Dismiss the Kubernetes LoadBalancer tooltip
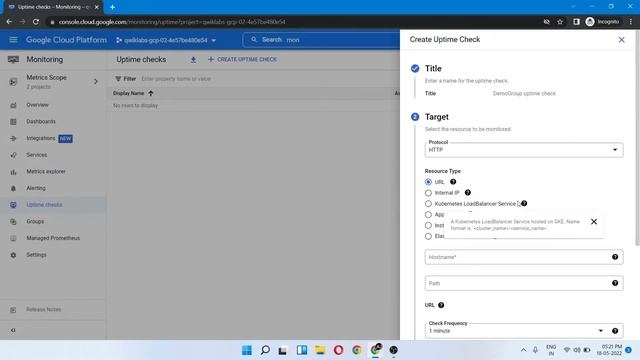The height and width of the screenshot is (360, 640). (x=594, y=222)
